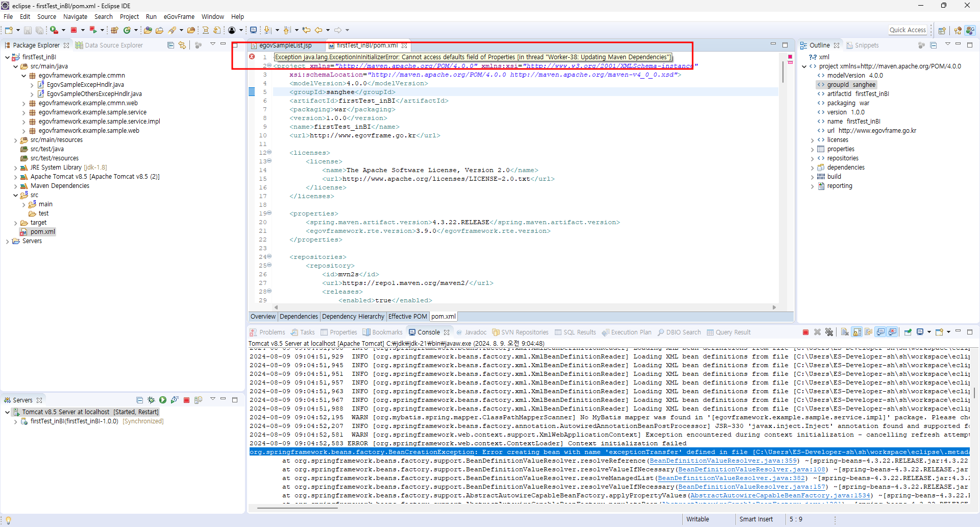Expand the dependencies node in Outline
This screenshot has width=980, height=527.
point(812,167)
